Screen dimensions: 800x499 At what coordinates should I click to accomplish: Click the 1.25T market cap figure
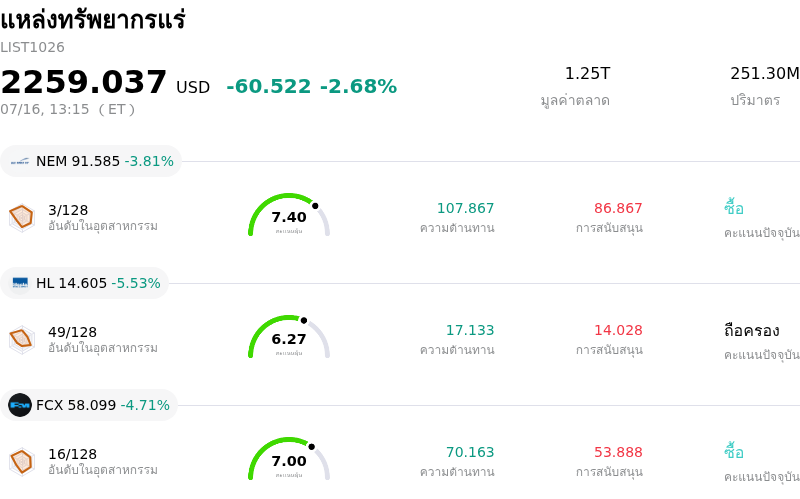(587, 73)
